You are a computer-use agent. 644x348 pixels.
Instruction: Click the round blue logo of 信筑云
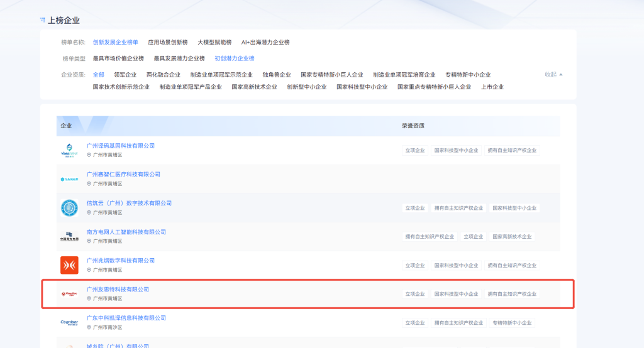tap(69, 208)
